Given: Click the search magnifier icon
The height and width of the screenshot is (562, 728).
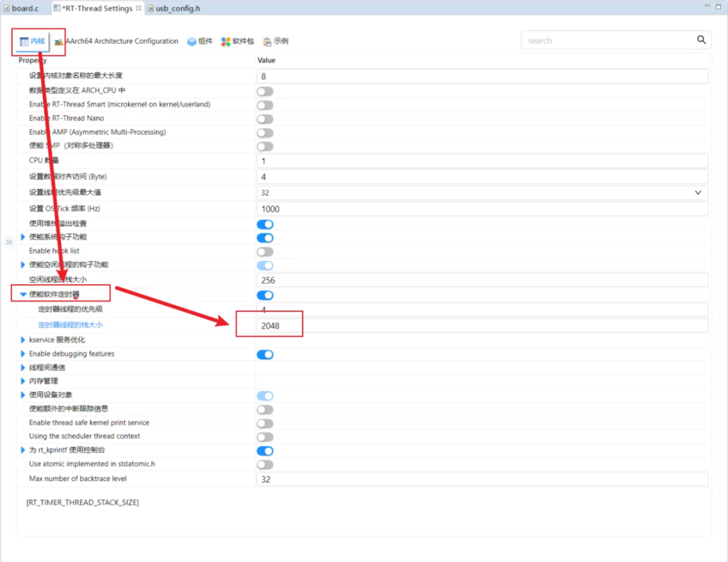Looking at the screenshot, I should [x=701, y=40].
